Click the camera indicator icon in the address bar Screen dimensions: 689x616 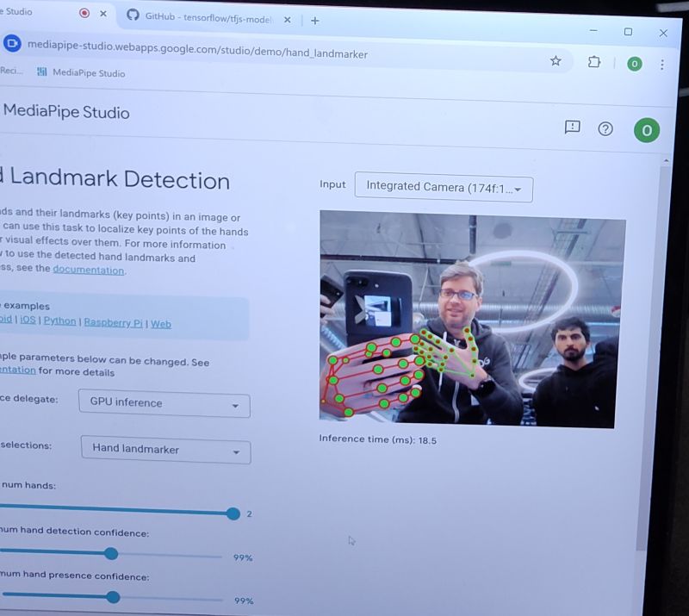[x=12, y=43]
